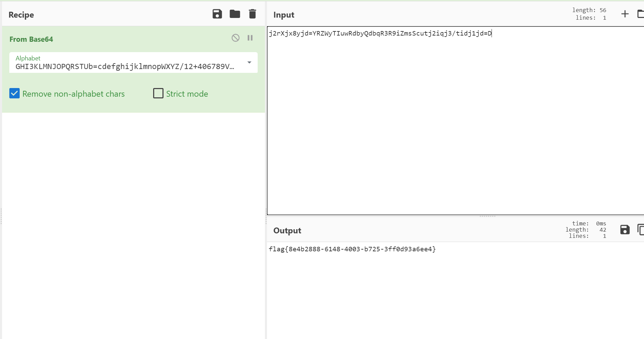Set breakpoint on From Base64 operation
644x339 pixels.
(250, 38)
